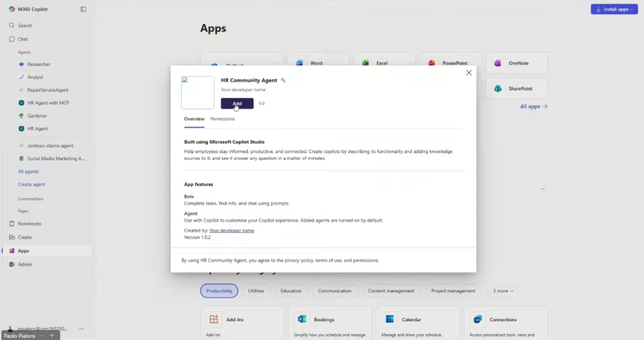Expand the 2 more categories dropdown
644x340 pixels.
(x=503, y=291)
